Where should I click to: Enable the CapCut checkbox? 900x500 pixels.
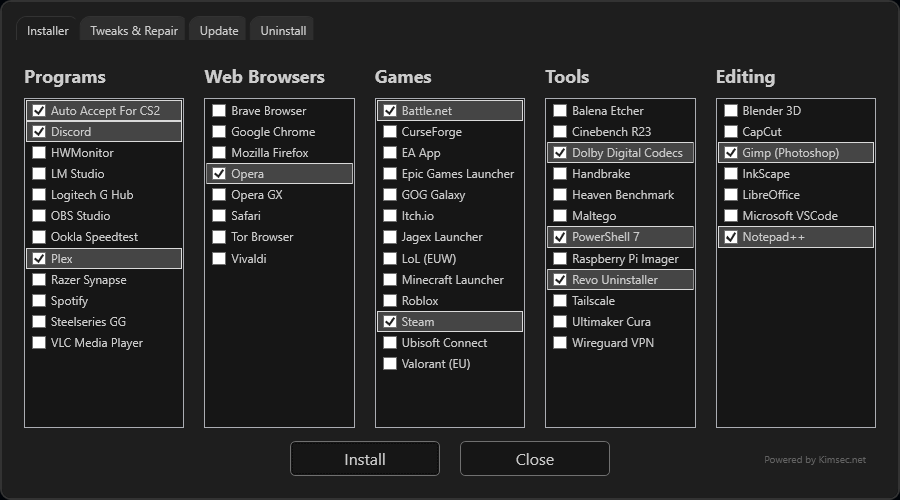(731, 131)
